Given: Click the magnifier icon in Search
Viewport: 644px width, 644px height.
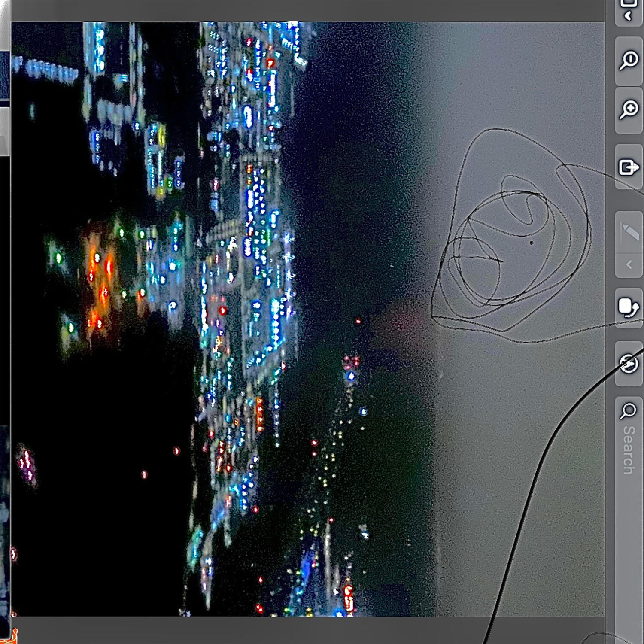Looking at the screenshot, I should click(629, 411).
